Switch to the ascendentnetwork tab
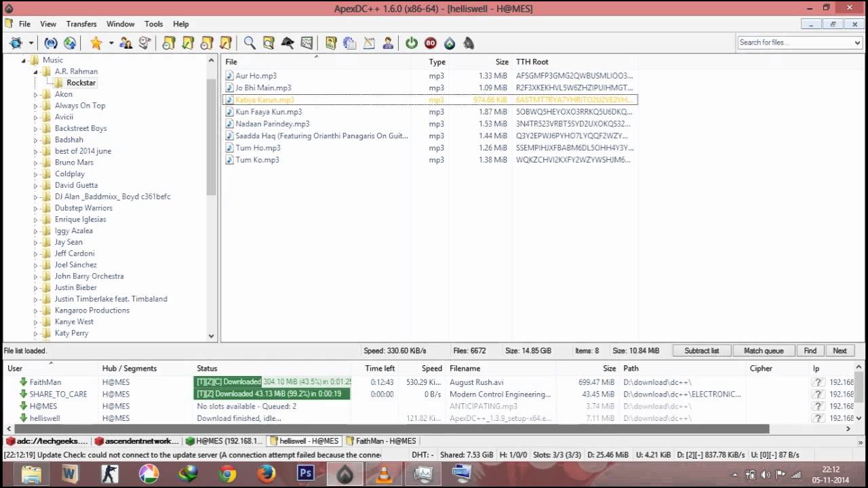The image size is (868, 488). tap(137, 441)
